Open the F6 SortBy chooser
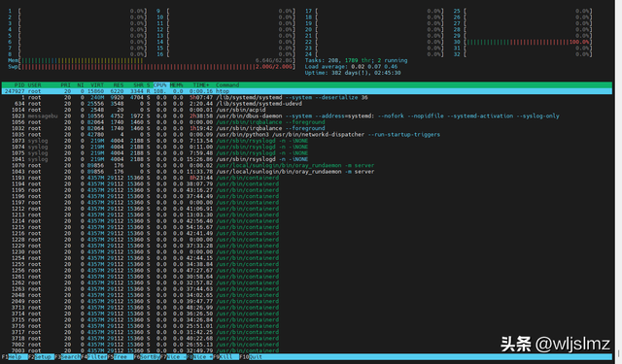Image resolution: width=622 pixels, height=364 pixels. 147,357
